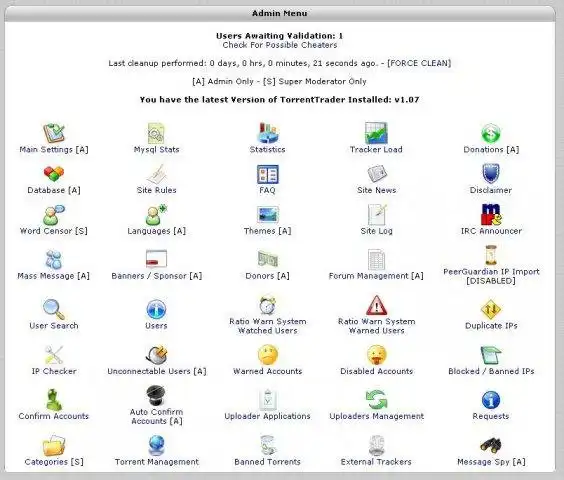Open the Main Settings [A] text link
The image size is (564, 480).
tap(54, 150)
